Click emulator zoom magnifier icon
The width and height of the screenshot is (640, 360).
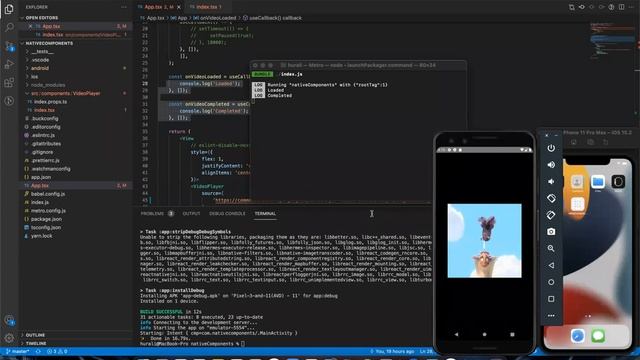click(551, 249)
